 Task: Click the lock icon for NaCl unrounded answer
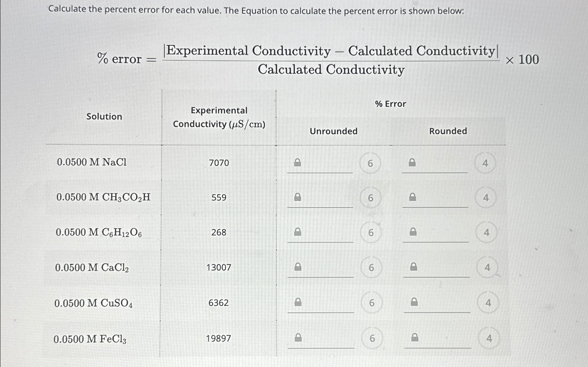(298, 162)
